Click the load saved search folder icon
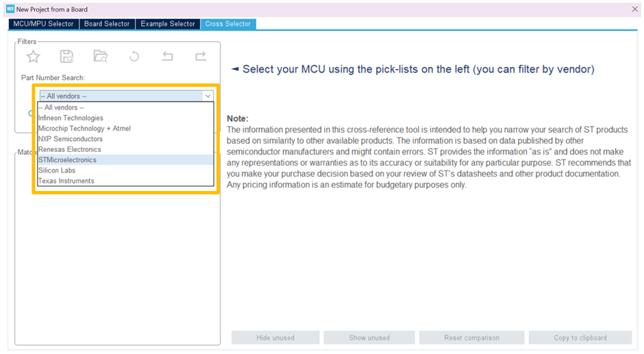The height and width of the screenshot is (354, 644). 100,57
